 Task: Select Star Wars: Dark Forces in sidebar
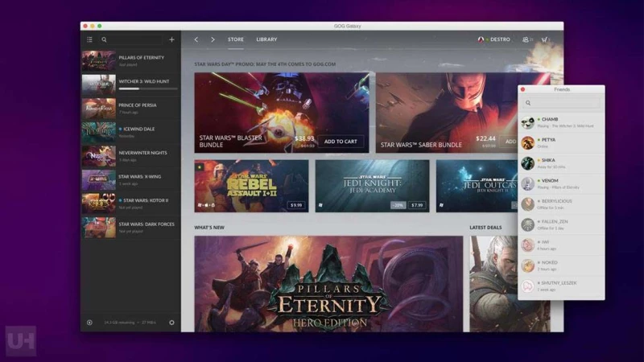point(130,228)
